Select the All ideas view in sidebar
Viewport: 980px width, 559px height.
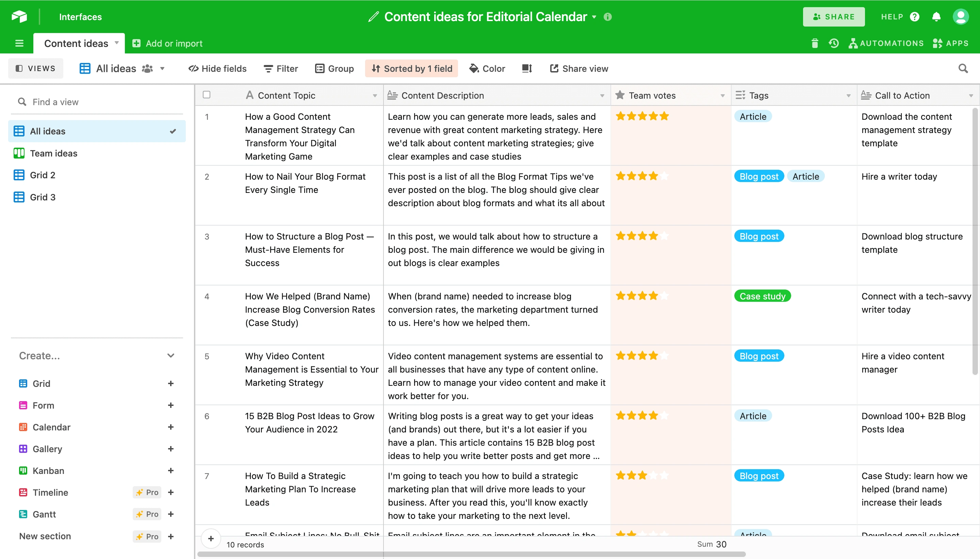pos(97,131)
